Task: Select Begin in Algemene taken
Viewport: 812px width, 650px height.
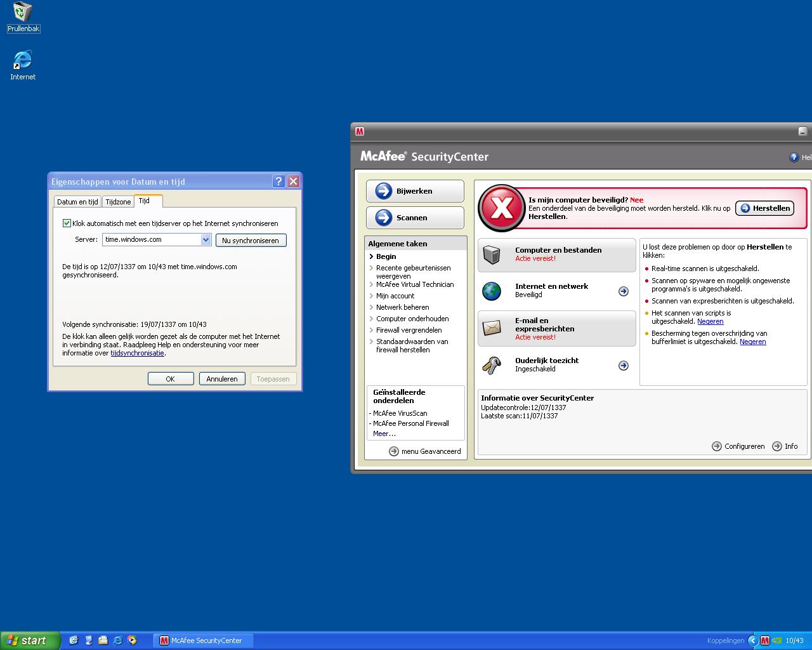Action: [386, 256]
